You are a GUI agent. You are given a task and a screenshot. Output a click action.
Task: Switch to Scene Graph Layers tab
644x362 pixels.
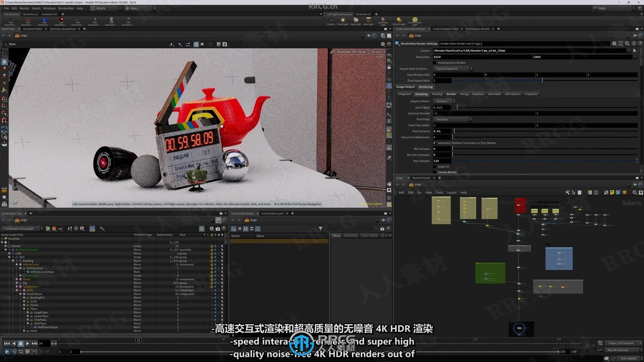(x=272, y=214)
